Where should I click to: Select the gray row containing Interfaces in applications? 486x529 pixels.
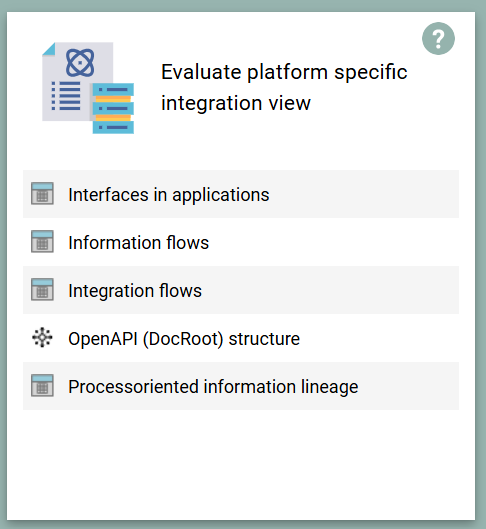241,194
